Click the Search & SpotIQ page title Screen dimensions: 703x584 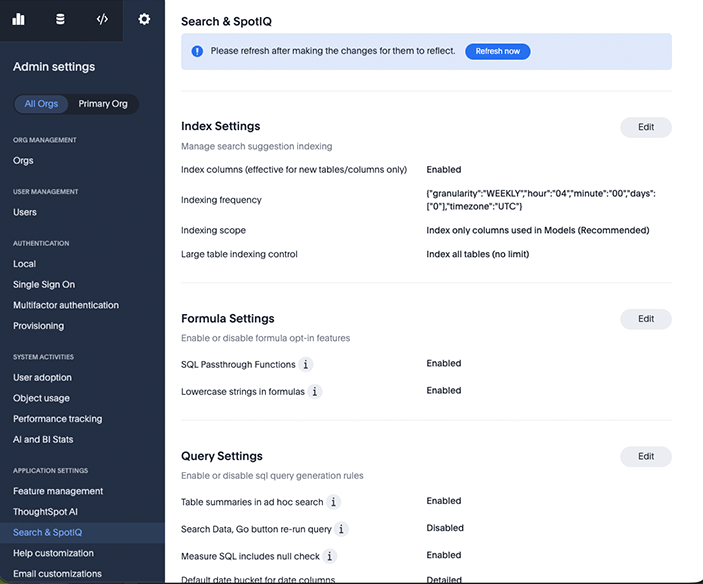click(x=226, y=22)
